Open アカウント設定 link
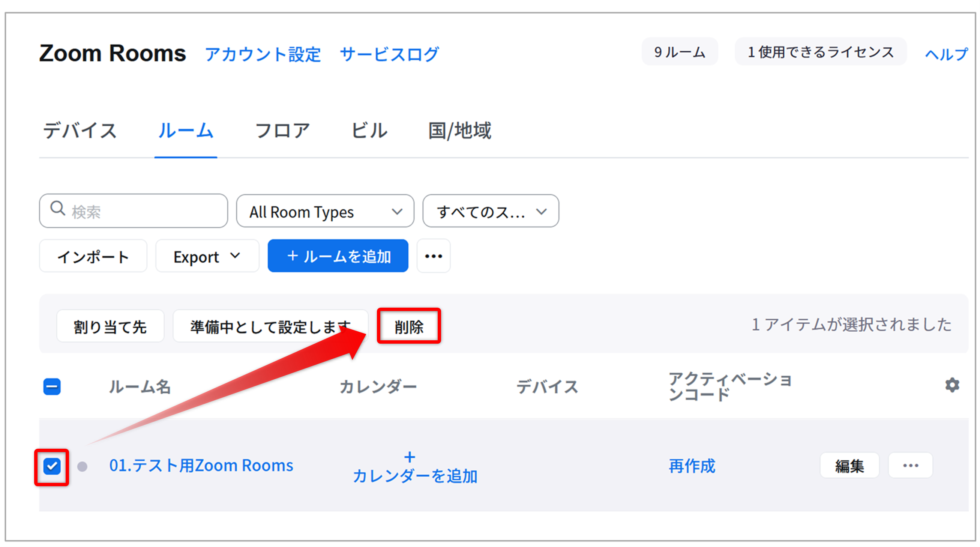 coord(263,54)
